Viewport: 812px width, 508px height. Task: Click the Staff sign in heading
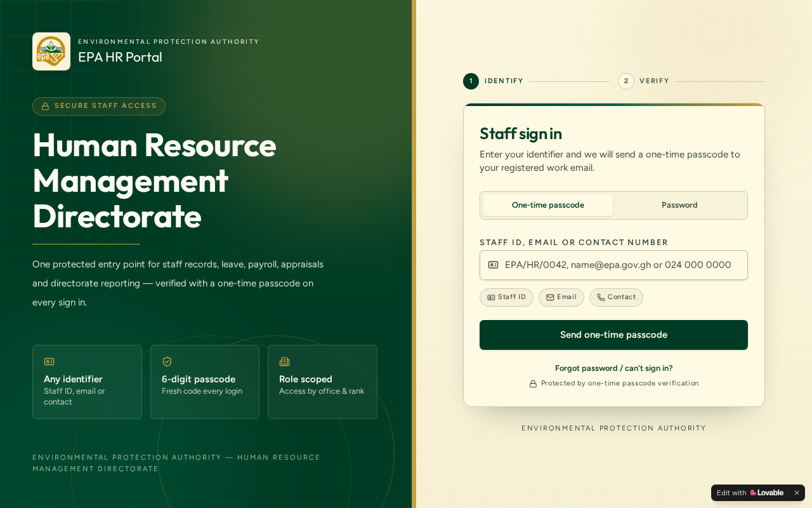[521, 134]
